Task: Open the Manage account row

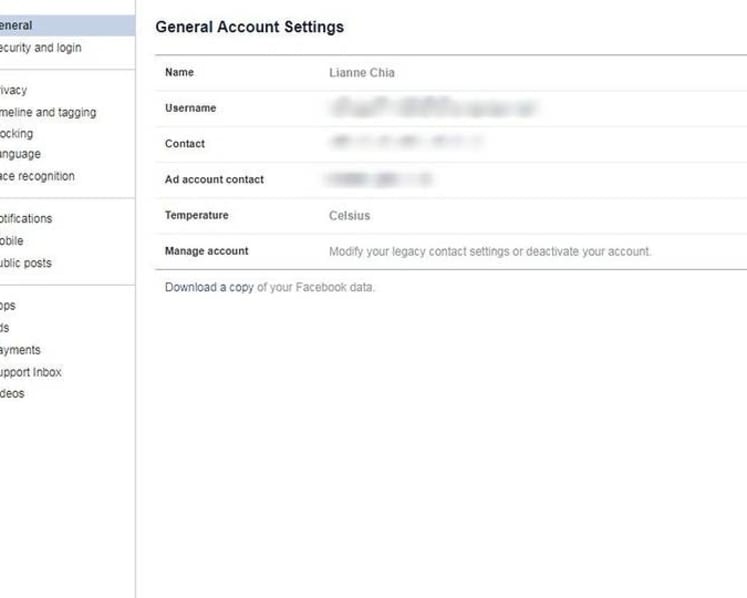Action: click(451, 252)
